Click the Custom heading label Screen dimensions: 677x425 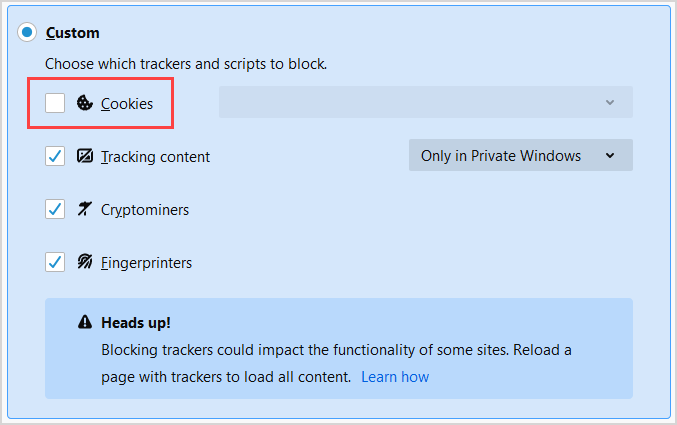click(72, 33)
